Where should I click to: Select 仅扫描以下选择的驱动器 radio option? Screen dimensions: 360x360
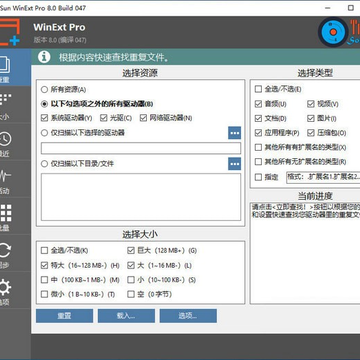(x=44, y=133)
